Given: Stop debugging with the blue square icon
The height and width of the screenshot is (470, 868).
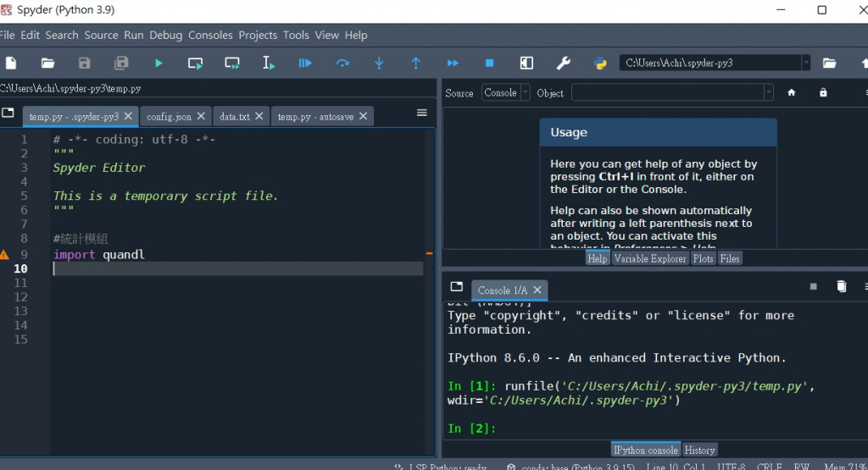Looking at the screenshot, I should tap(489, 63).
